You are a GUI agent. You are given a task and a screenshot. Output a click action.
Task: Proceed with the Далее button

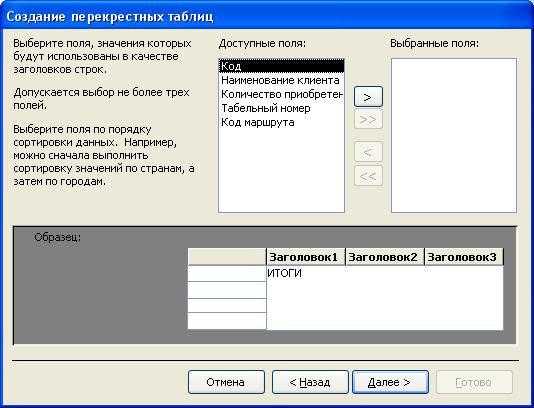(390, 382)
